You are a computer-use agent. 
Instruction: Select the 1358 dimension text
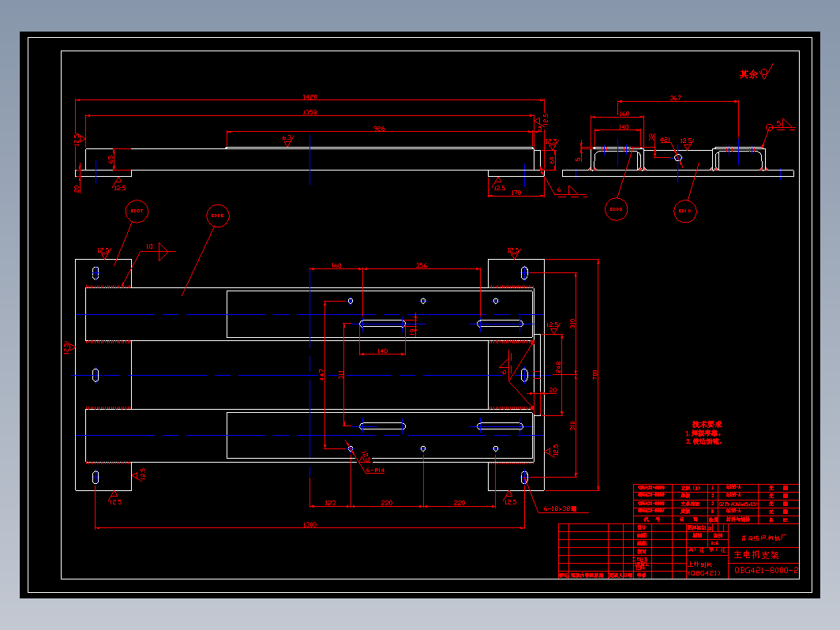[309, 112]
